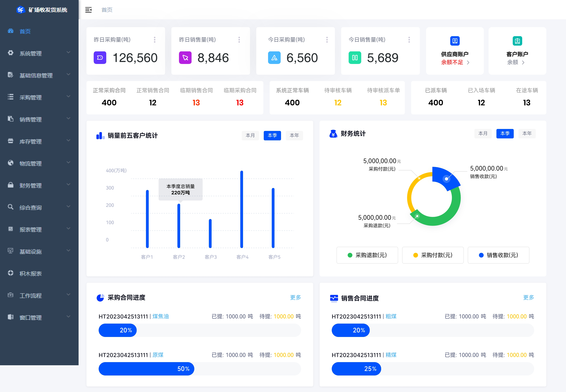Click three-dot menu on 今日销售量 card
Viewport: 566px width, 392px height.
tap(409, 40)
